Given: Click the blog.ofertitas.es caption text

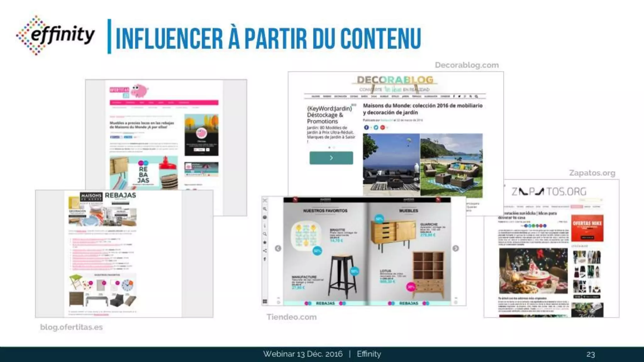Looking at the screenshot, I should pos(71,327).
